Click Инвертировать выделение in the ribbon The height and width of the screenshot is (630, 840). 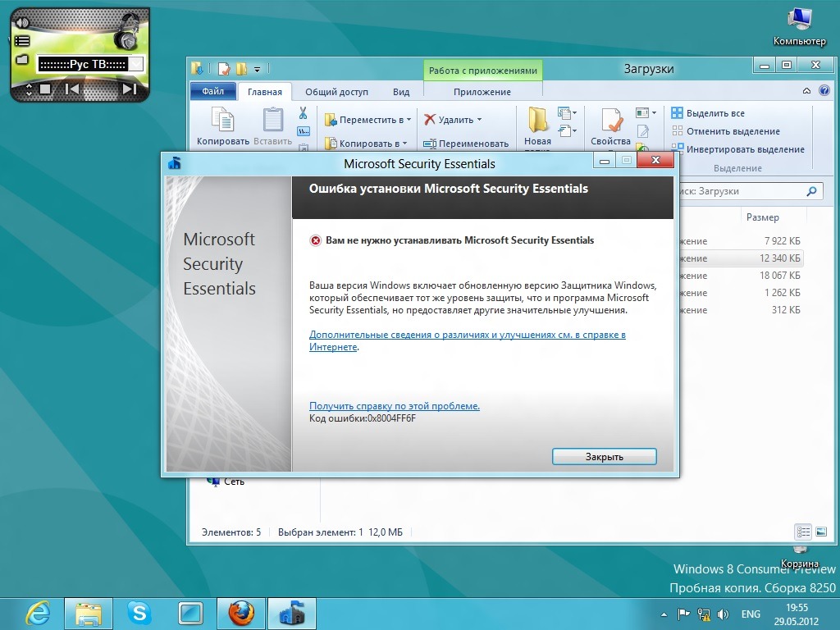click(738, 149)
